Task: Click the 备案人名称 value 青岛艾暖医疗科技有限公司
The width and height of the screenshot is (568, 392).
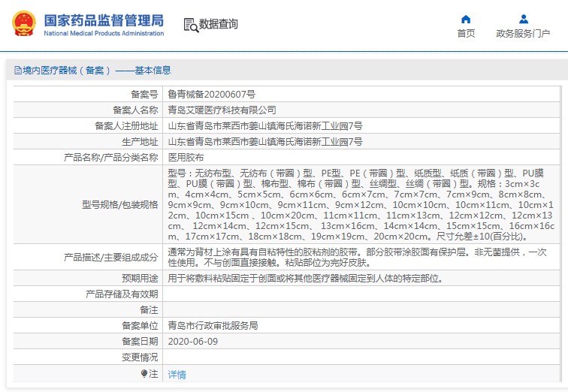Action: point(222,110)
